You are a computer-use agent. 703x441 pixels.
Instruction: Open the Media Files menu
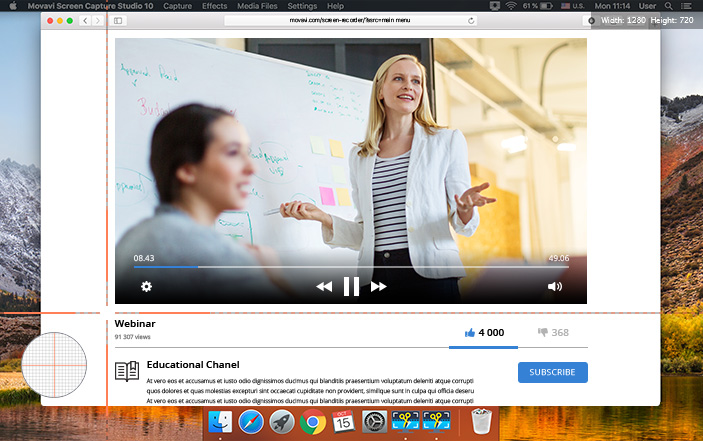[257, 6]
